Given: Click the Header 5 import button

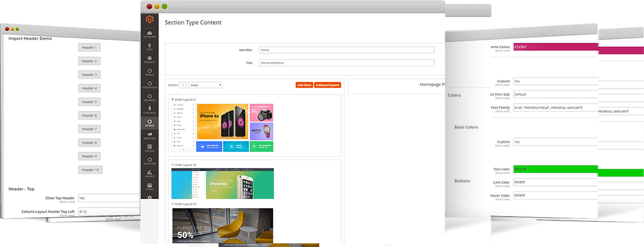Looking at the screenshot, I should coord(89,102).
